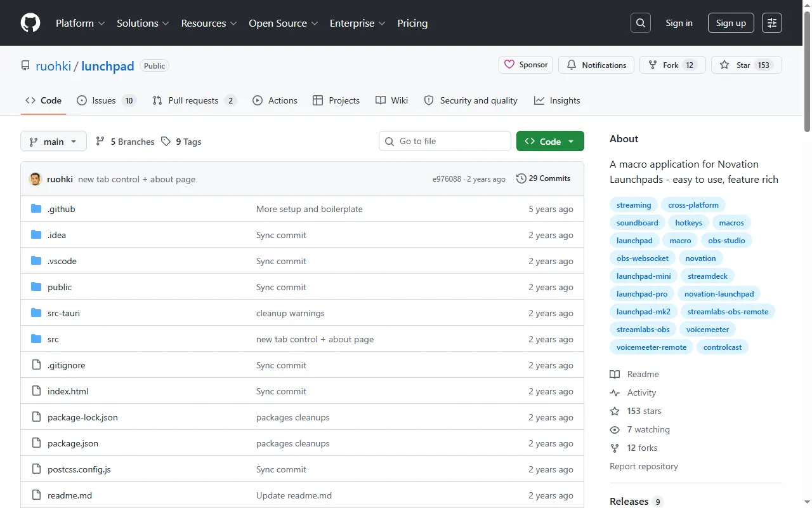Click the Readme book icon in About
This screenshot has width=812, height=508.
[615, 374]
